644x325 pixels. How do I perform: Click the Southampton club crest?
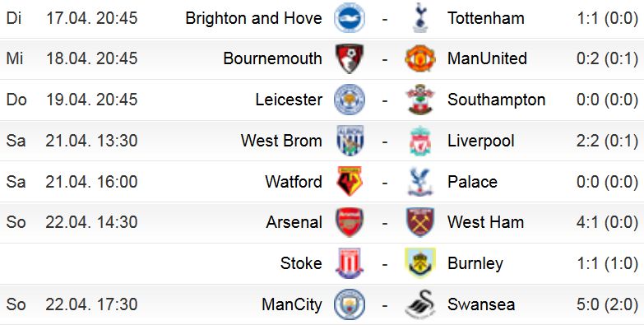pos(419,100)
